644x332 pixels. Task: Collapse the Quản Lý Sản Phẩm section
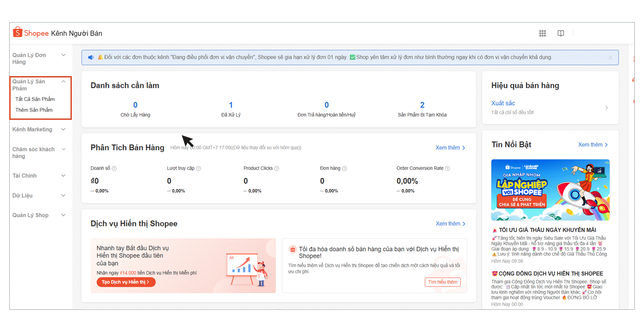(x=64, y=82)
